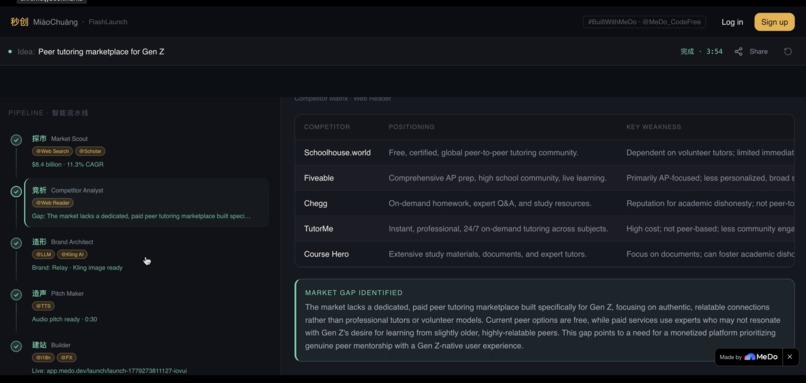Click "Extensive study materials" positioning cell
806x383 pixels.
(x=487, y=254)
